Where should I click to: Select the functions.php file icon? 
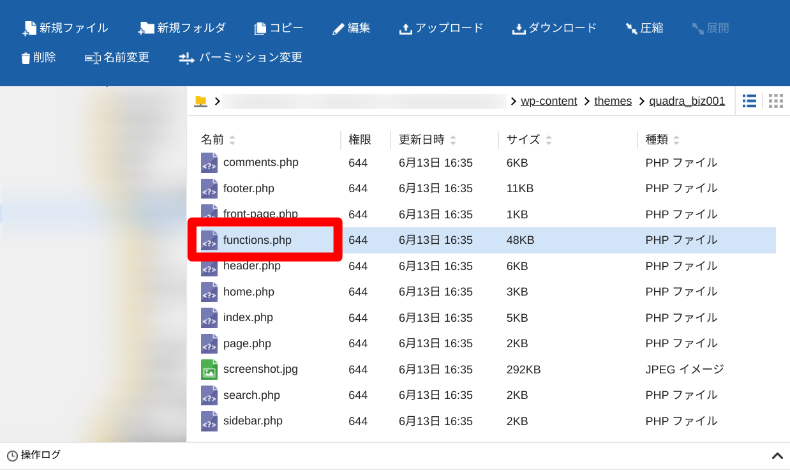pos(209,240)
